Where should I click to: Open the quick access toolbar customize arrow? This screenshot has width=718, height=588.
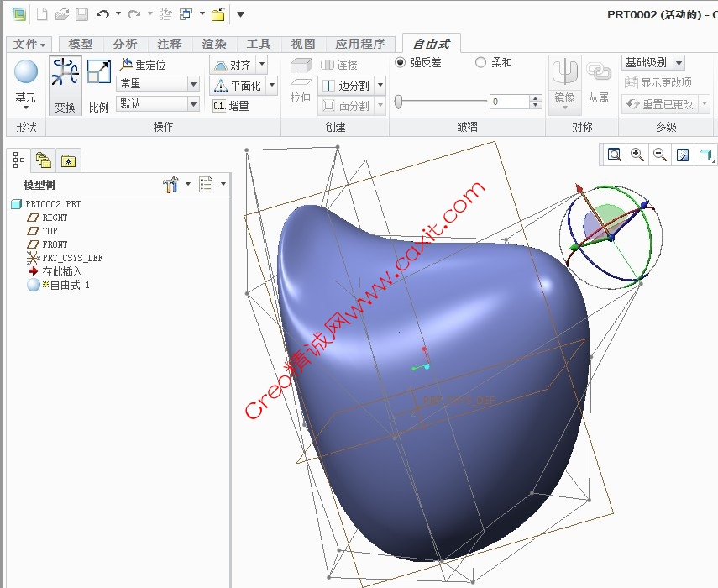pos(240,14)
